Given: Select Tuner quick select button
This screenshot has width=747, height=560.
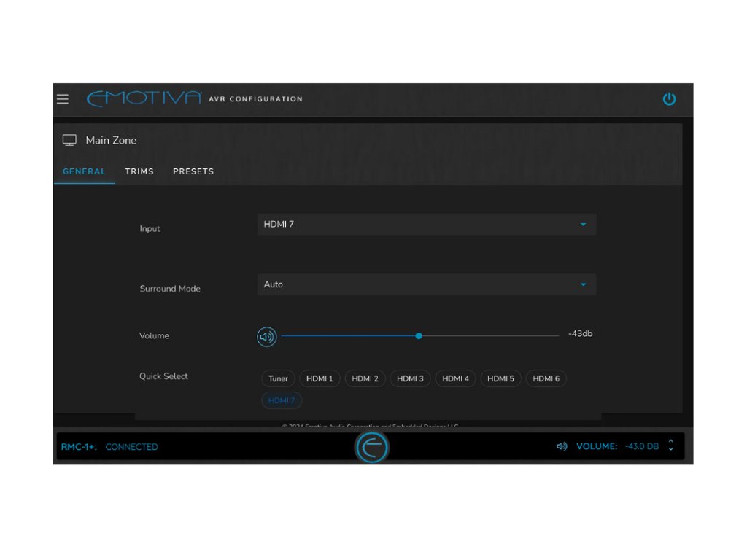Looking at the screenshot, I should coord(278,378).
